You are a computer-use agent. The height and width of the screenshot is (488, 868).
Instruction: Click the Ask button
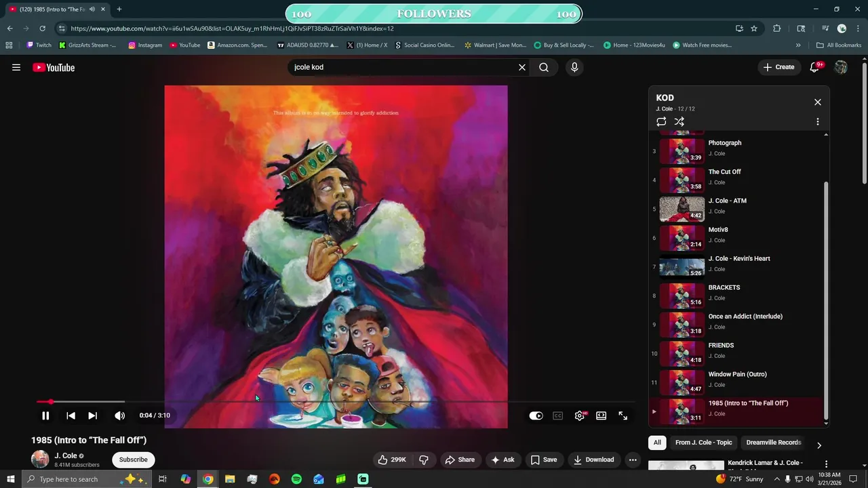click(502, 460)
